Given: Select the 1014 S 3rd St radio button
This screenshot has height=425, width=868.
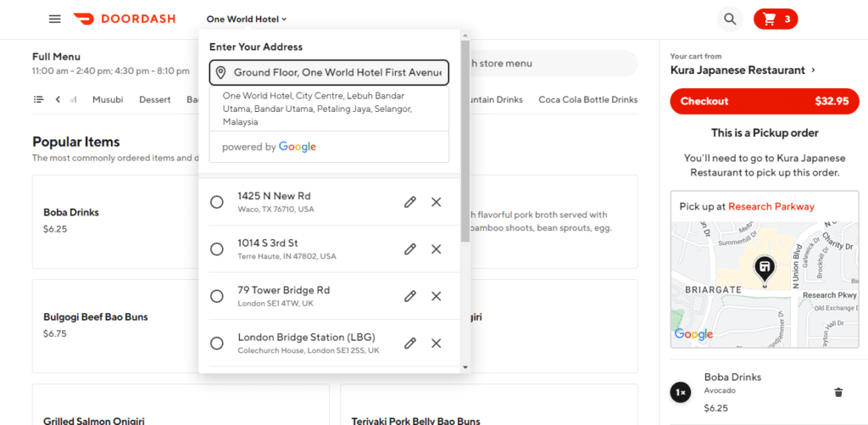Looking at the screenshot, I should (217, 249).
